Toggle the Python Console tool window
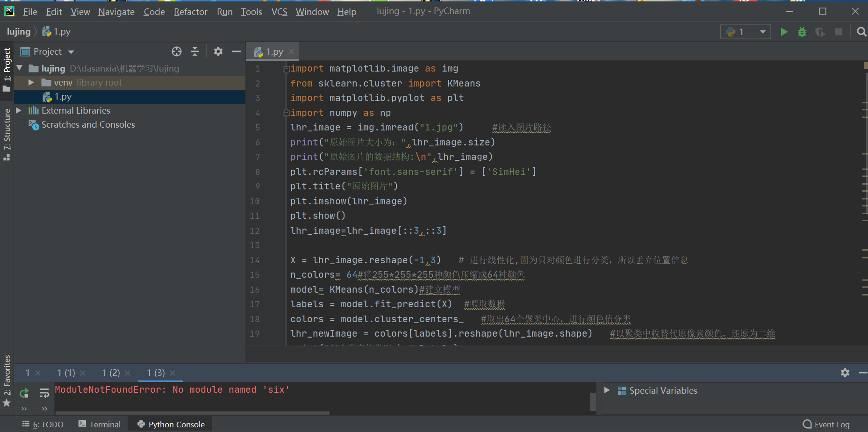 click(171, 425)
